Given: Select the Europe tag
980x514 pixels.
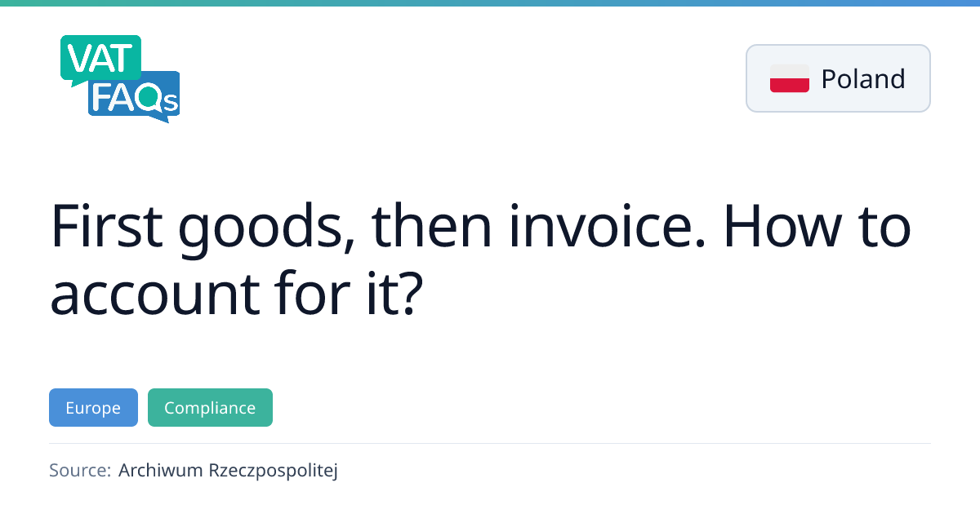Looking at the screenshot, I should 93,408.
